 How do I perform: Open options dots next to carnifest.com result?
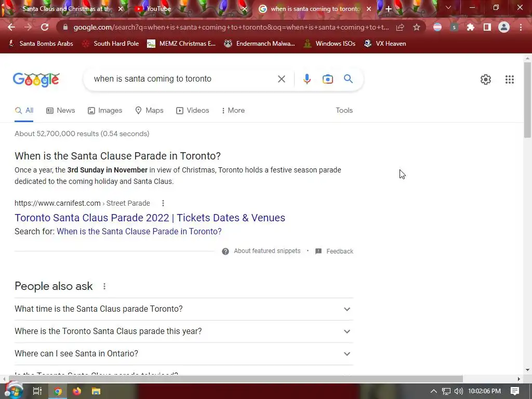pos(163,203)
